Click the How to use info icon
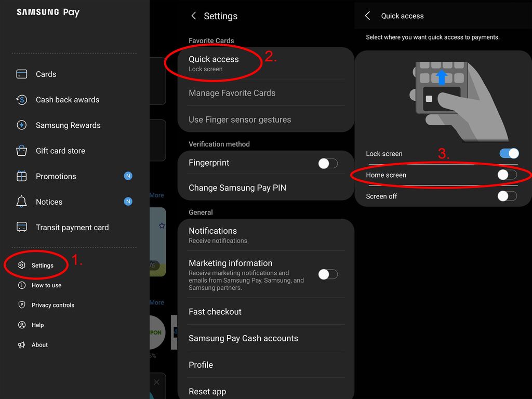Screen dimensions: 532x399 coord(21,285)
